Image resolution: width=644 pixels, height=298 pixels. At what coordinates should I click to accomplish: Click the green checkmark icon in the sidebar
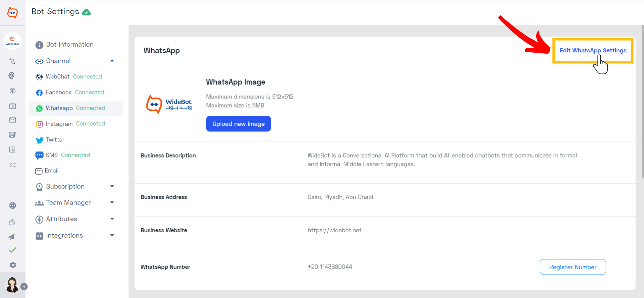pos(12,250)
